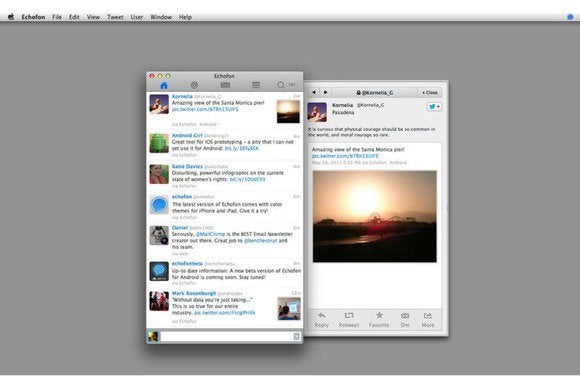This screenshot has width=580, height=388.
Task: Open the Direct Messages envelope tab
Action: point(225,85)
